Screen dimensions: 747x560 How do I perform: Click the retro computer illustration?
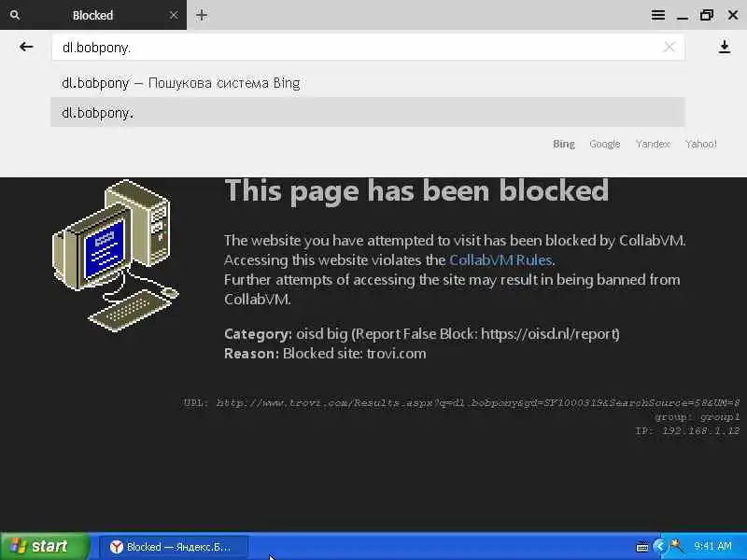pyautogui.click(x=115, y=255)
